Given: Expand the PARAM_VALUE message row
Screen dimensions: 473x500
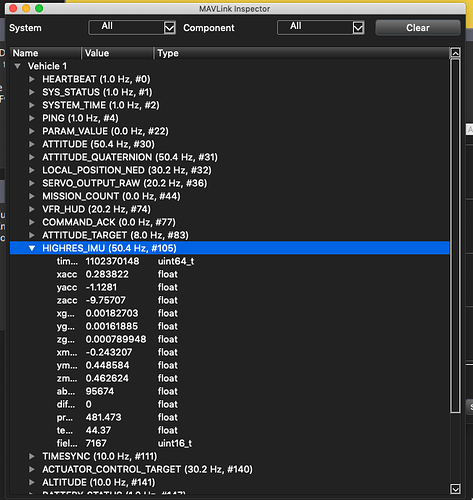Looking at the screenshot, I should click(x=32, y=131).
